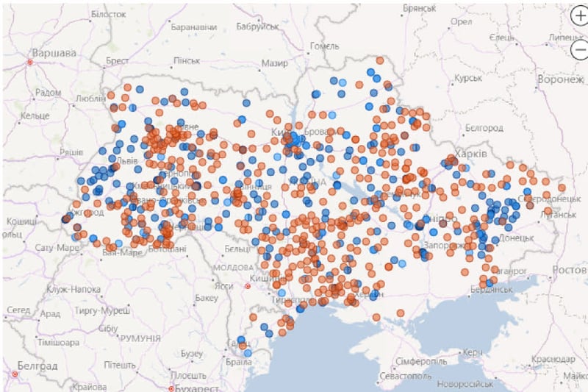Viewport: 588px width, 392px height.
Task: Select the northernmost orange data point
Action: point(380,60)
